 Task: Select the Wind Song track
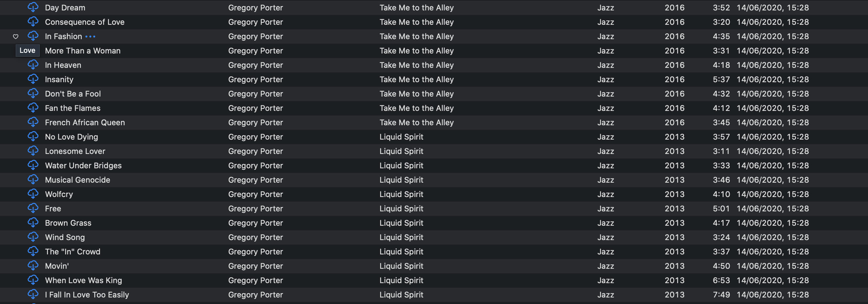point(65,237)
